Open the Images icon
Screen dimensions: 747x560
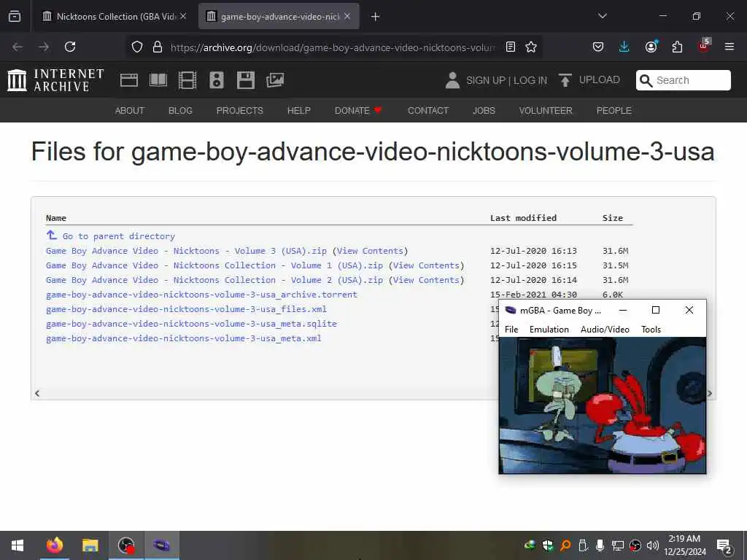[275, 80]
